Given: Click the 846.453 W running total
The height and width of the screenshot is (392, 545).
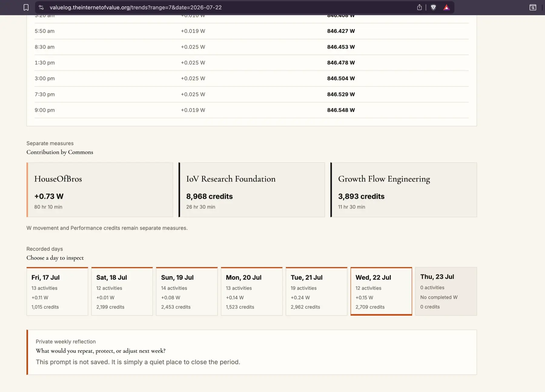Looking at the screenshot, I should click(341, 47).
